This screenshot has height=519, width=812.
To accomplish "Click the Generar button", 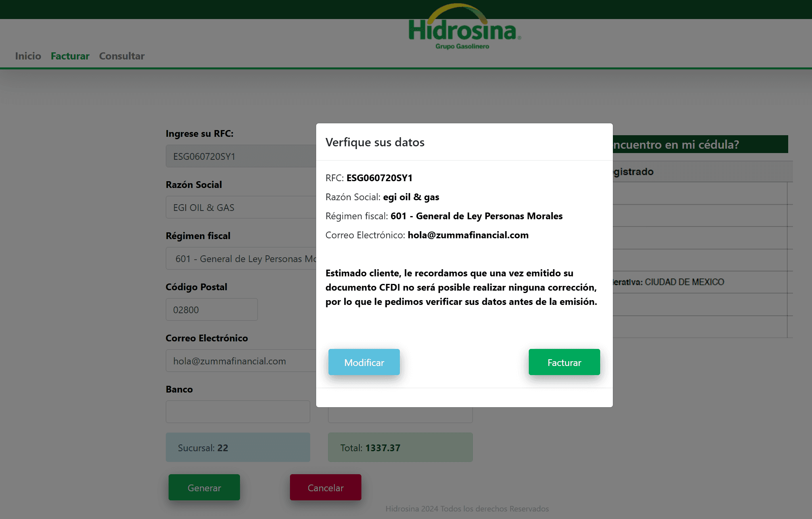I will click(204, 487).
